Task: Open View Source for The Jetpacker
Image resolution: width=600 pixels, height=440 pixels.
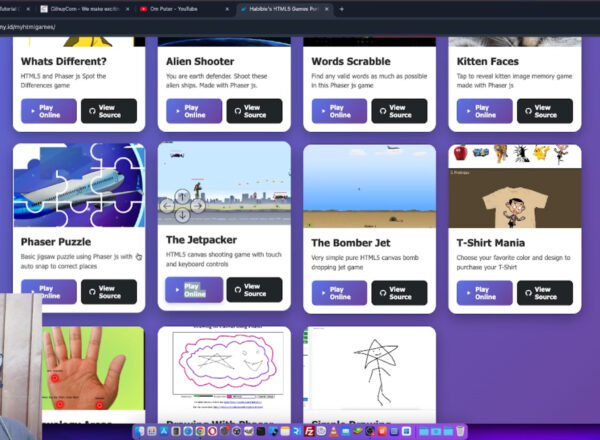Action: point(254,290)
